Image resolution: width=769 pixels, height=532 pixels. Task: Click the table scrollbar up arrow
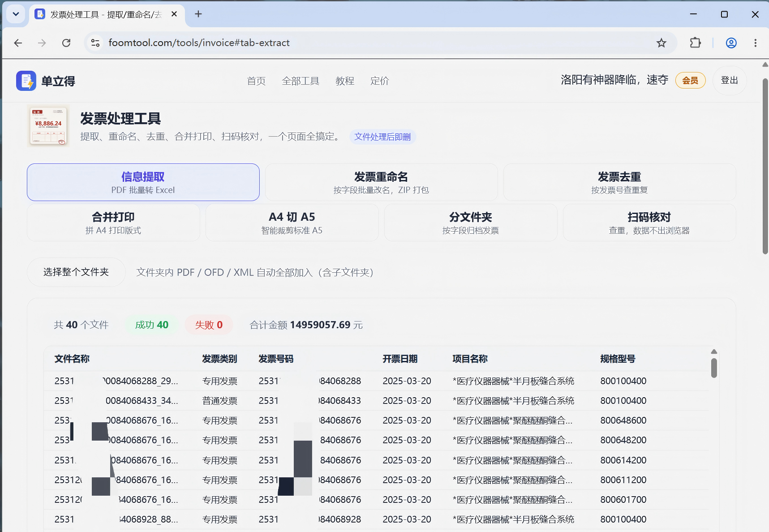click(x=714, y=352)
